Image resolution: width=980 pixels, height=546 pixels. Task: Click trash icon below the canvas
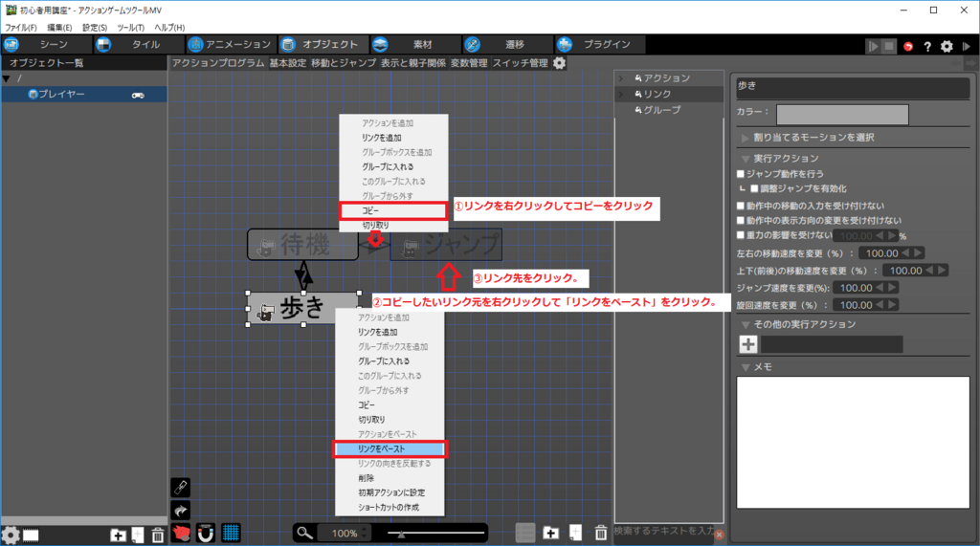(601, 533)
